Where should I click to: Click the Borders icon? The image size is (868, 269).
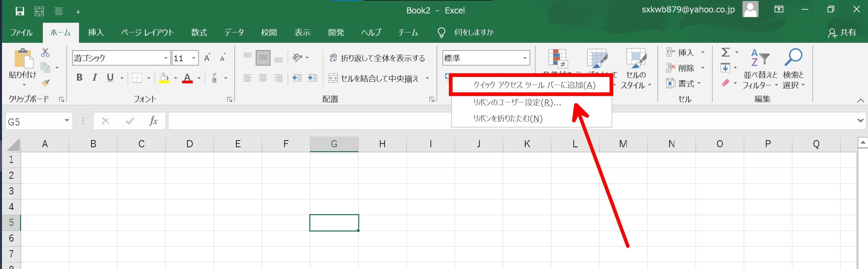click(137, 78)
